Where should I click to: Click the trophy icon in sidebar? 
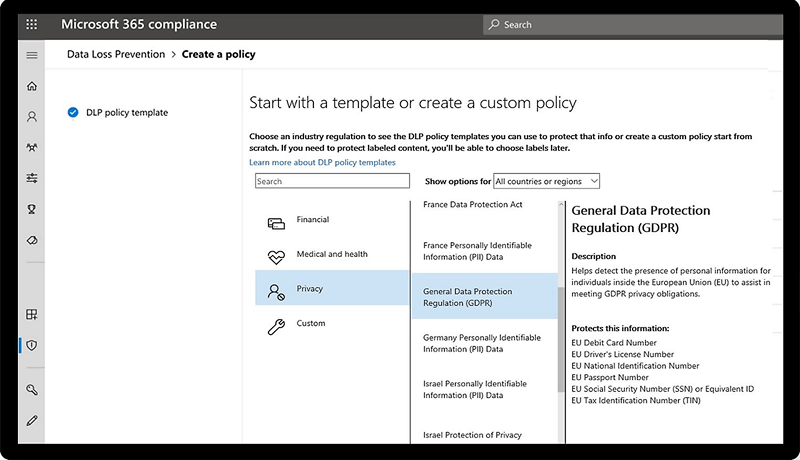[32, 209]
